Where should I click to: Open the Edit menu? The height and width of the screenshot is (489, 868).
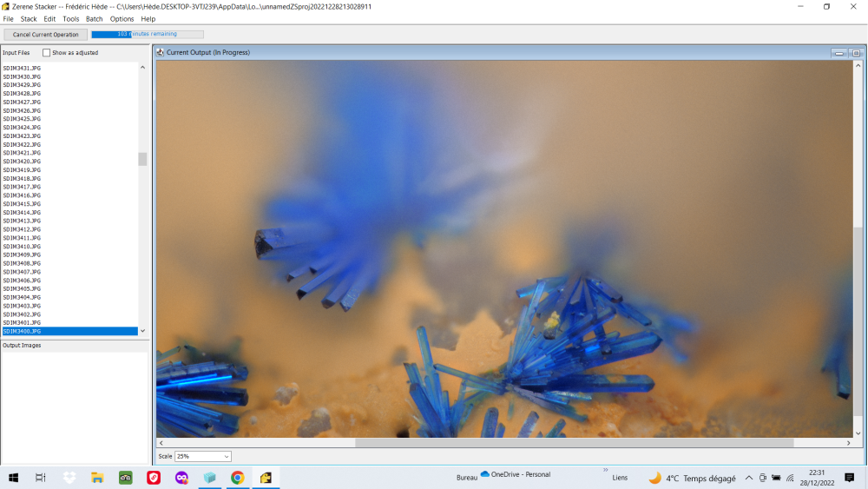(49, 19)
